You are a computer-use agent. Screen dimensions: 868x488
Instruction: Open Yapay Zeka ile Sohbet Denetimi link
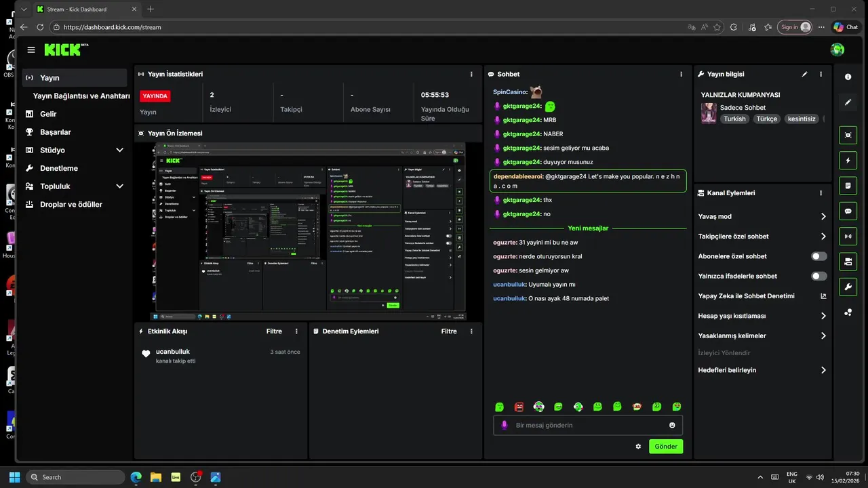762,296
